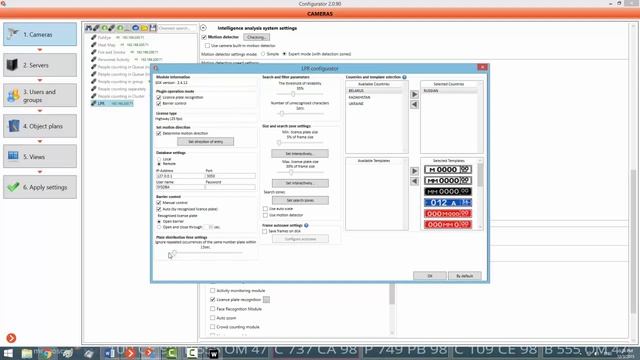This screenshot has width=640, height=360.
Task: Click the right arrow to add country
Action: pos(414,94)
